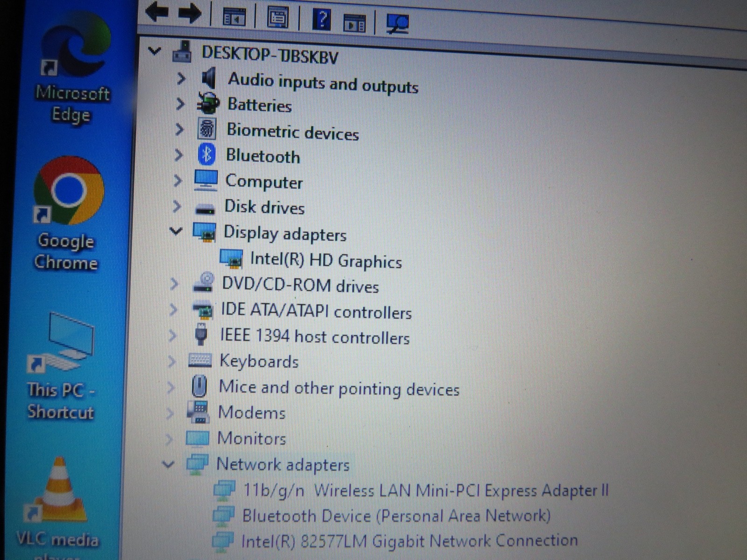Collapse the Display adapters node

click(176, 231)
